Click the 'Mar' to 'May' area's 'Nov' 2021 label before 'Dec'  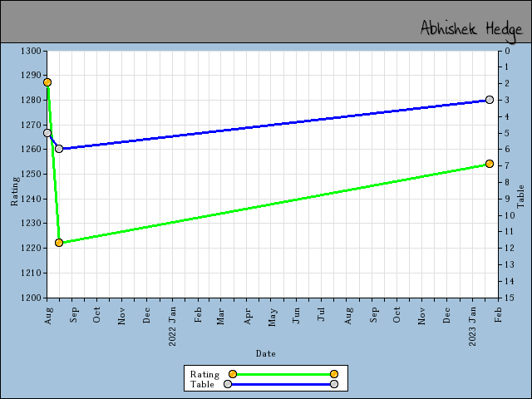(122, 316)
